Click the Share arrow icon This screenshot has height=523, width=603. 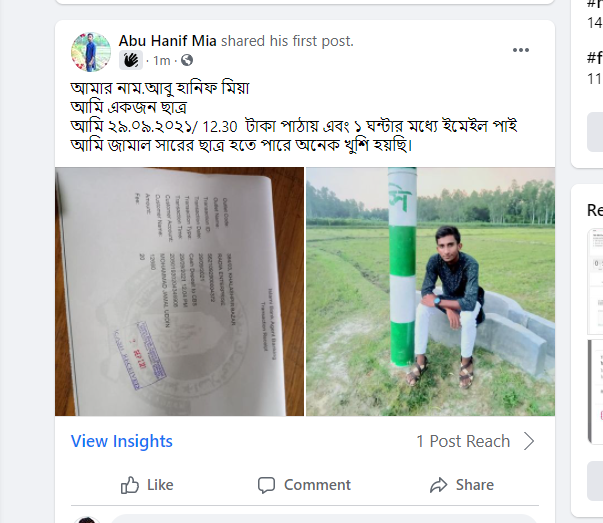click(461, 485)
